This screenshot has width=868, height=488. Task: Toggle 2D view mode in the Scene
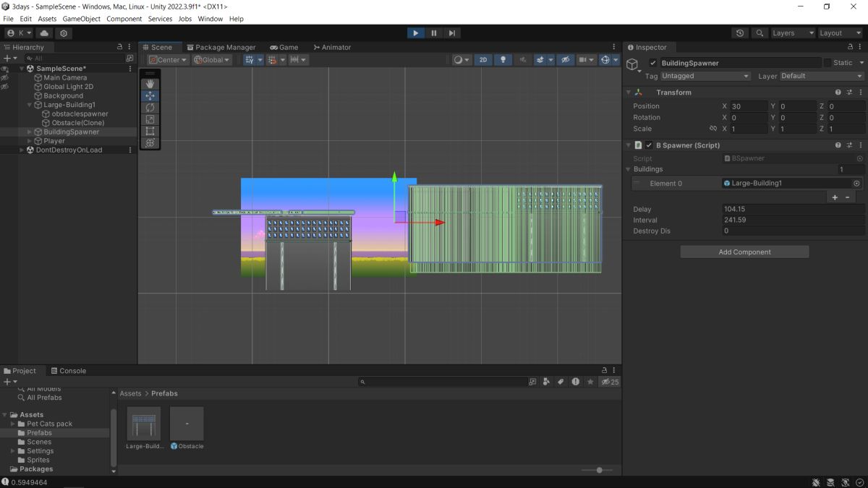(x=483, y=60)
